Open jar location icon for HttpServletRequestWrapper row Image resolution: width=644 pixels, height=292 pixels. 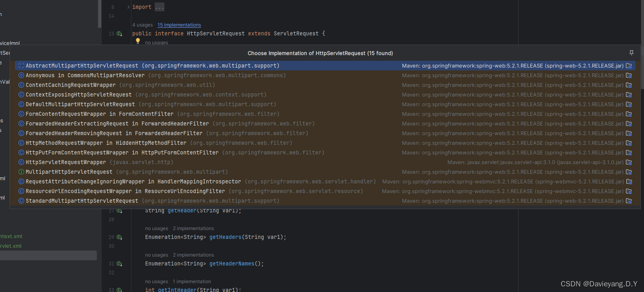[629, 162]
